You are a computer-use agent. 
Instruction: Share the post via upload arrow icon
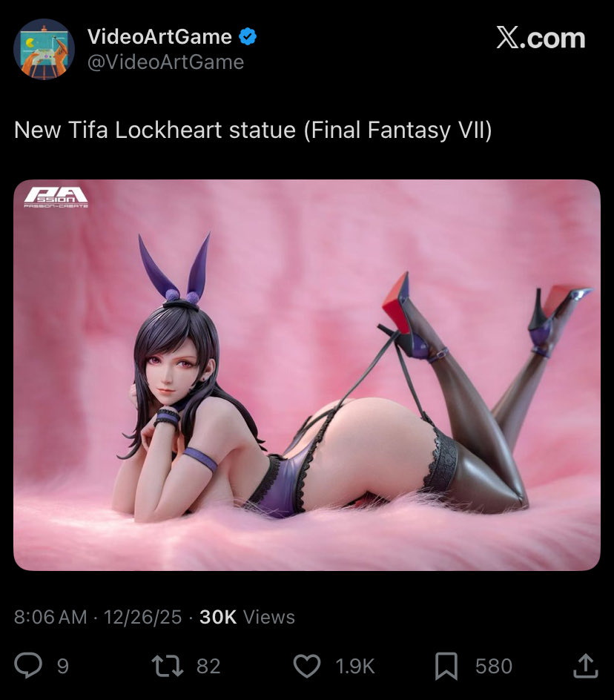585,666
